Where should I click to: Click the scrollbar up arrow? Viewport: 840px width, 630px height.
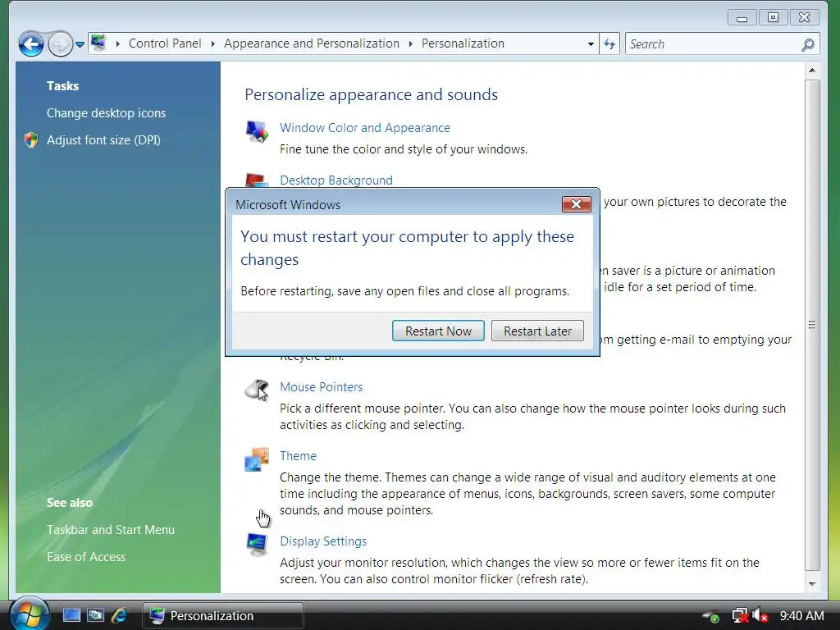click(x=812, y=71)
